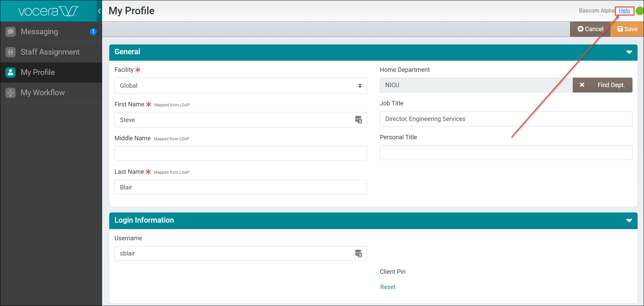Open the Help link
Viewport: 644px width, 306px height.
[624, 11]
